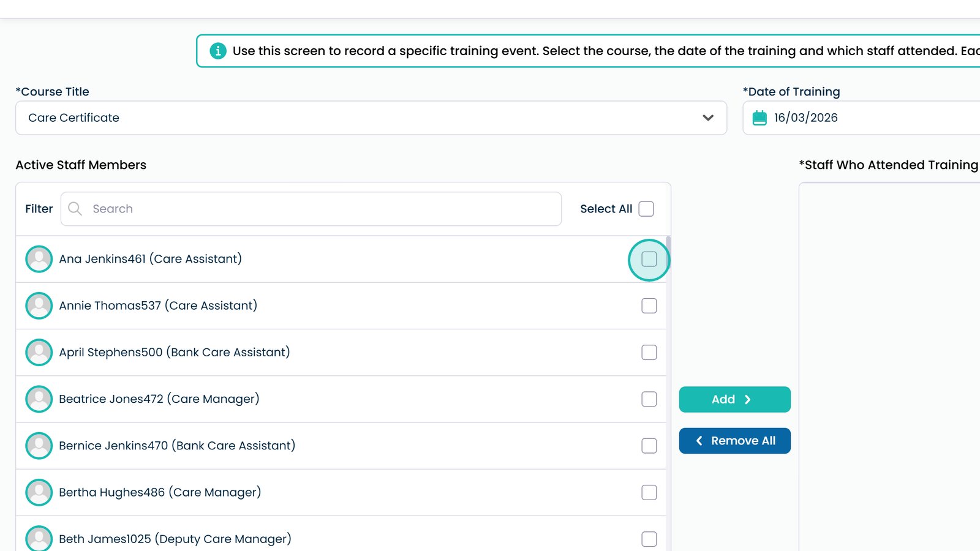Tick the Select All checkbox
The image size is (980, 551).
pos(646,209)
